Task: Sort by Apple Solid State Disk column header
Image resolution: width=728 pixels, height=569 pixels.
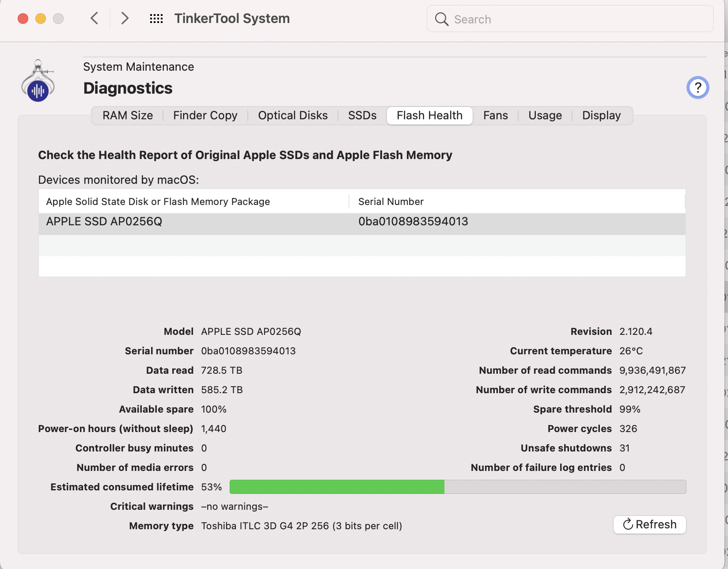Action: point(193,201)
